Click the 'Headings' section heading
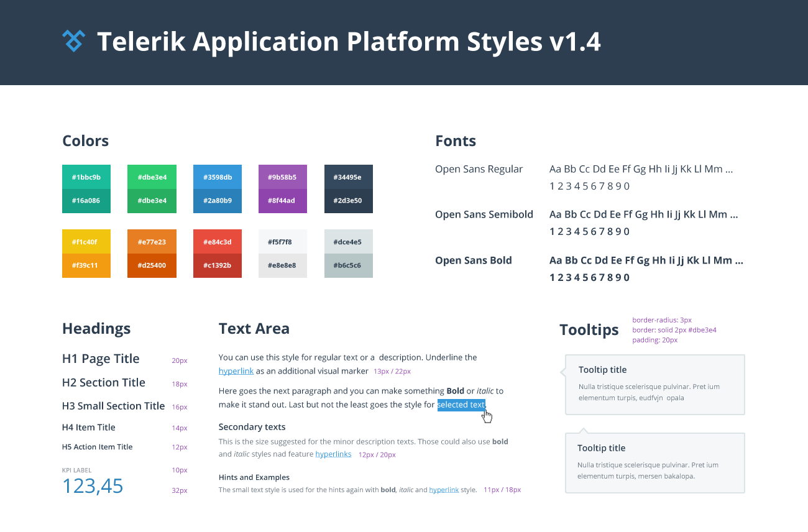 coord(96,329)
